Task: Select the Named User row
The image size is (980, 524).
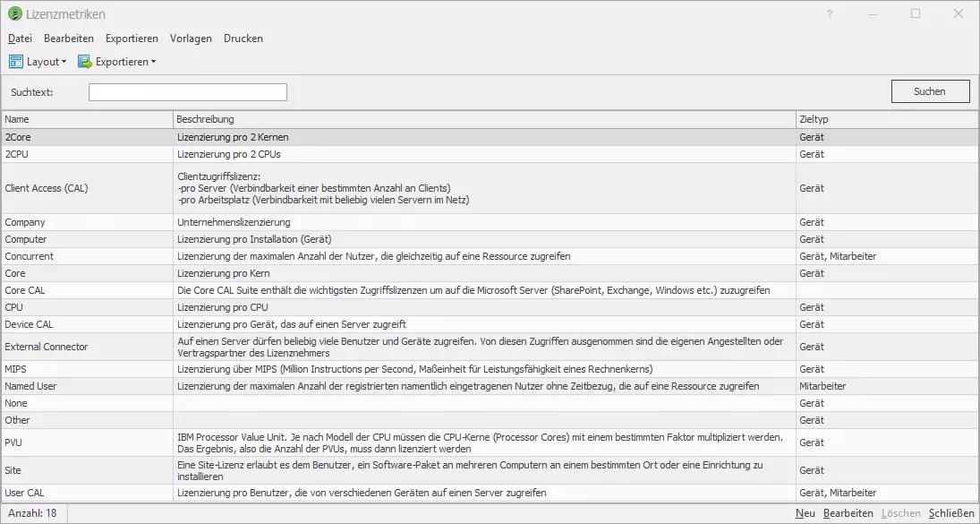Action: [490, 386]
